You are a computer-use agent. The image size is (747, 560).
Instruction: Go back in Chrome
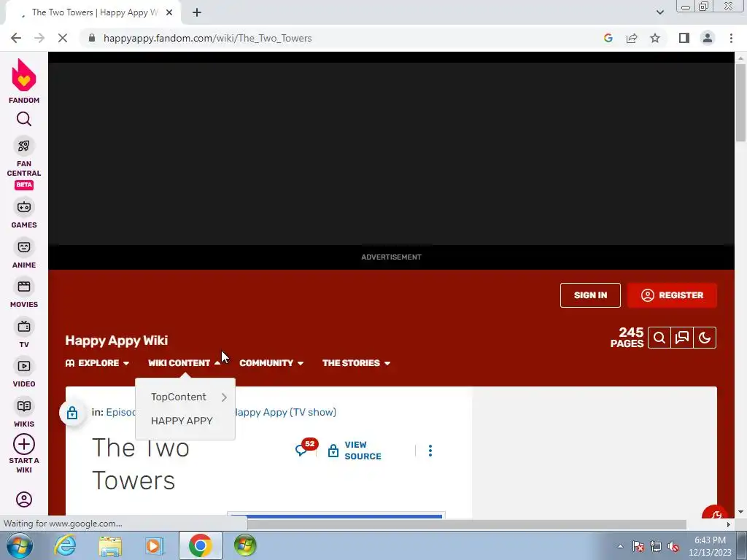(x=16, y=38)
